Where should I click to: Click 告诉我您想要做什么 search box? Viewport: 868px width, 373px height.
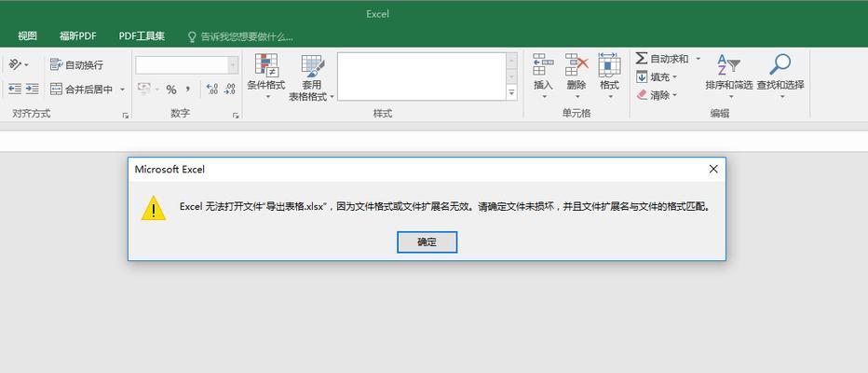point(241,37)
